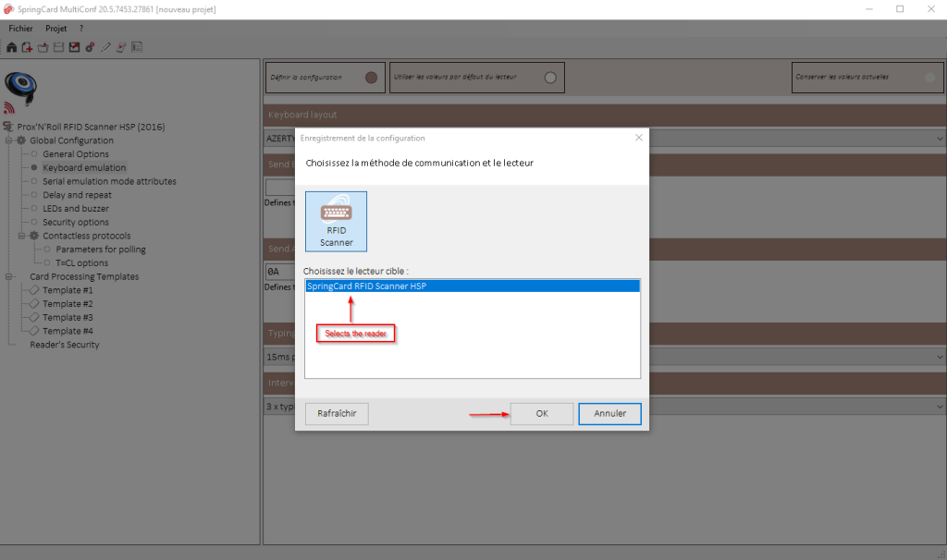Viewport: 947px width, 560px height.
Task: Click the 0A hex input field
Action: tap(279, 271)
